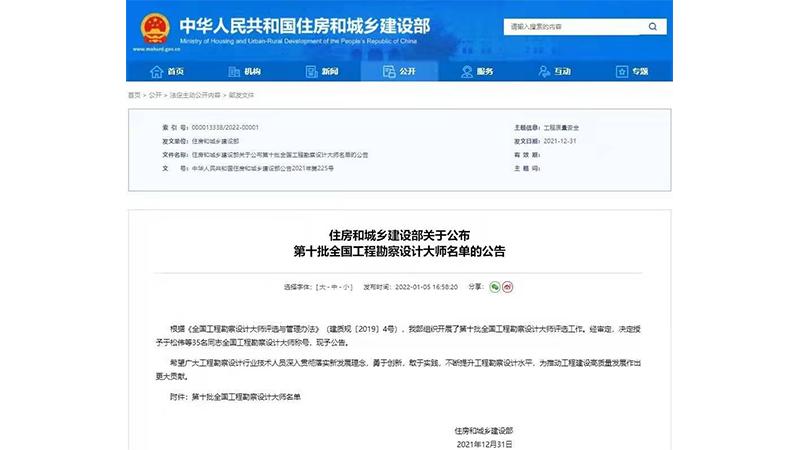Click the 互动 interaction icon

[x=544, y=71]
